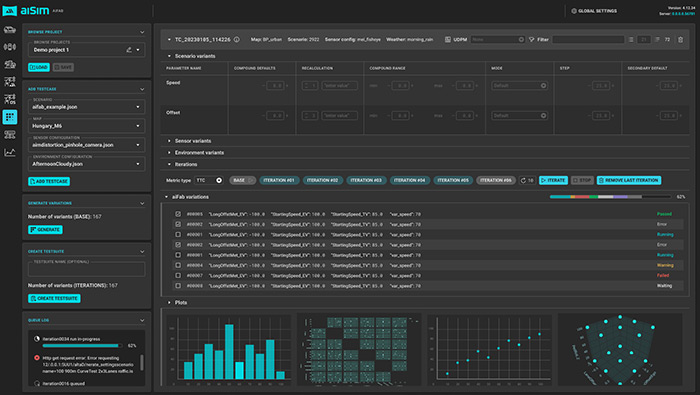Screen dimensions: 700x395
Task: Click the edit pencil icon beside Demo project 1
Action: (129, 50)
